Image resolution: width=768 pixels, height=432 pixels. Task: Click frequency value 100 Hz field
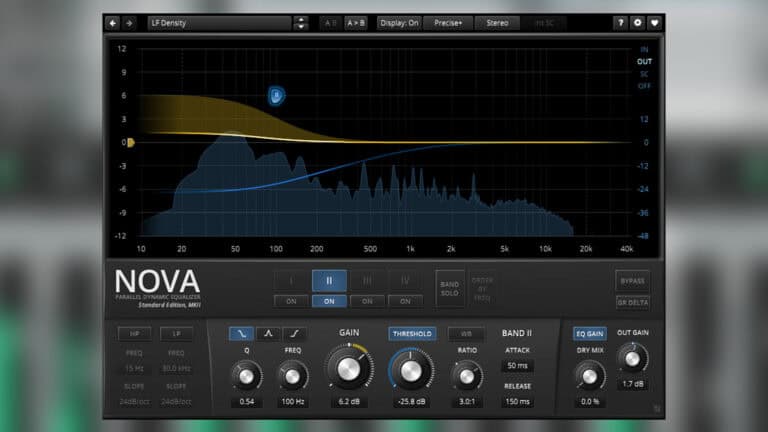292,402
